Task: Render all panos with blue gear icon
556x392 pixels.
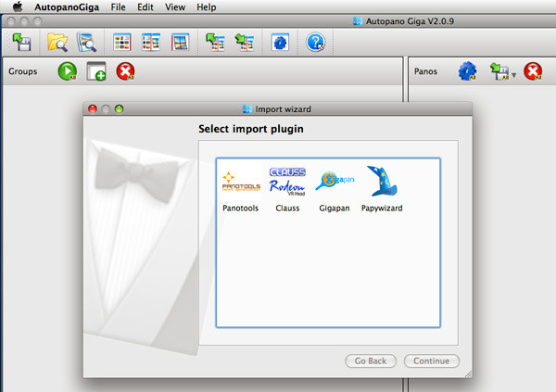Action: [467, 71]
